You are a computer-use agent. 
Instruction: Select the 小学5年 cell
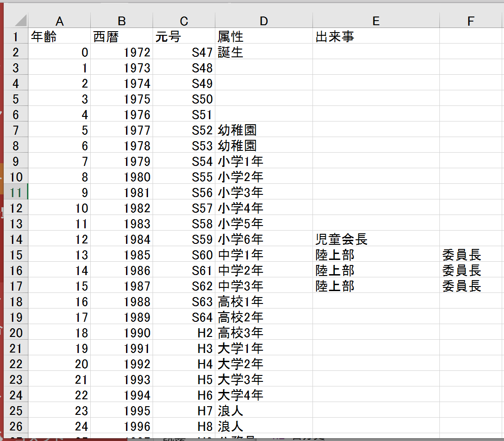pyautogui.click(x=264, y=223)
